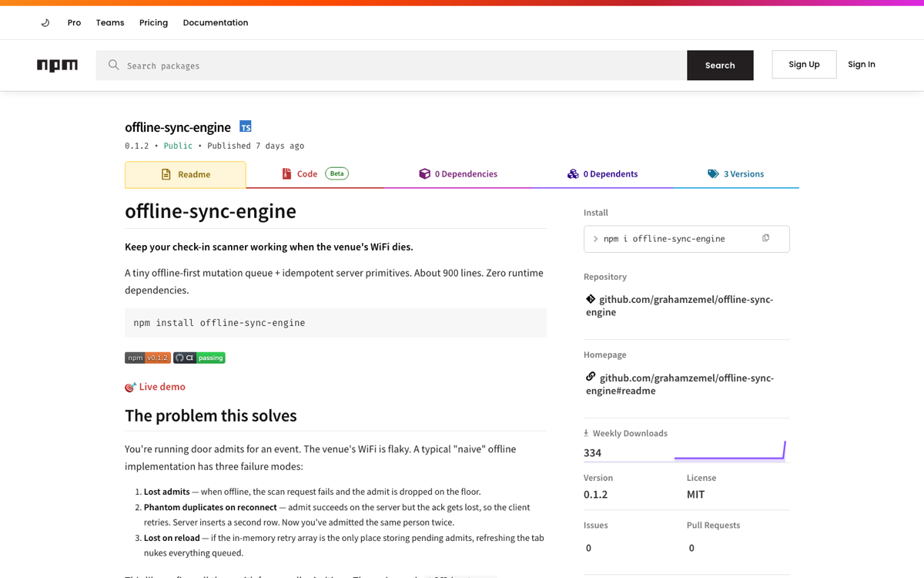Click the magnifier icon in search bar
Viewport: 924px width, 578px height.
tap(114, 66)
